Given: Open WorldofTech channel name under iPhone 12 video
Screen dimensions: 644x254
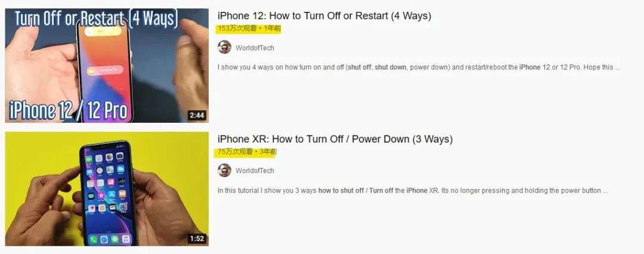Looking at the screenshot, I should coord(255,48).
